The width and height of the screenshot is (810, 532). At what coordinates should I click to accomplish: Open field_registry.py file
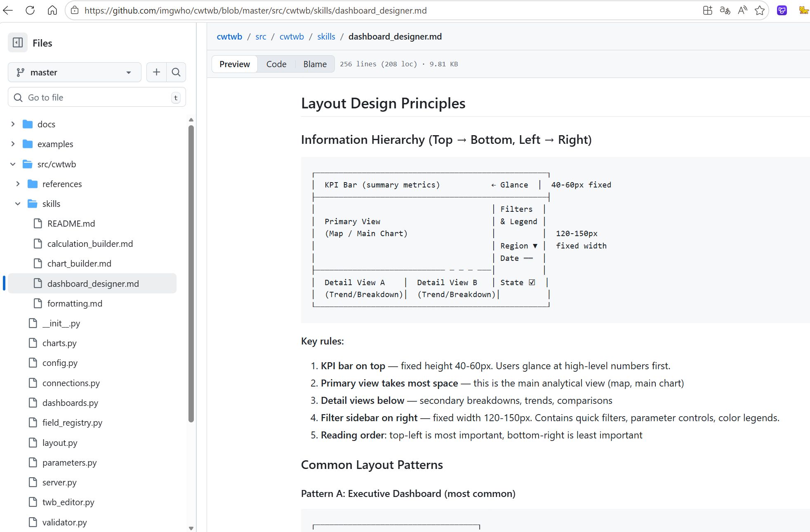coord(72,423)
